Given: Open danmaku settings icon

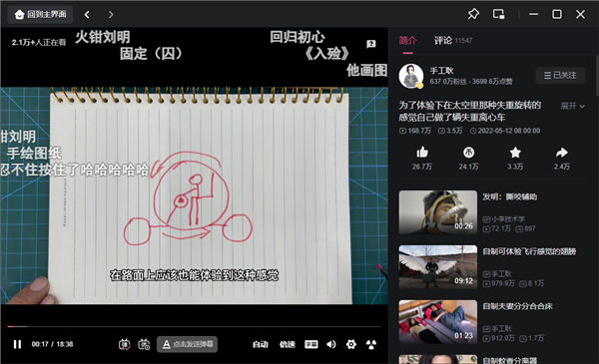Looking at the screenshot, I should pyautogui.click(x=144, y=344).
